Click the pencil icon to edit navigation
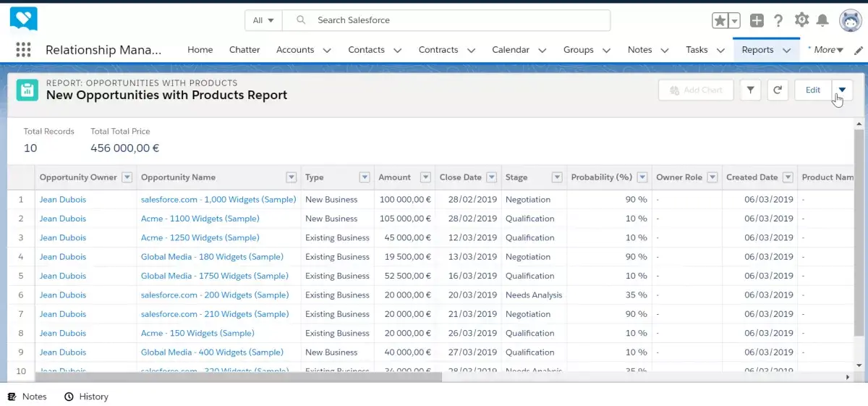The height and width of the screenshot is (406, 868). point(859,50)
